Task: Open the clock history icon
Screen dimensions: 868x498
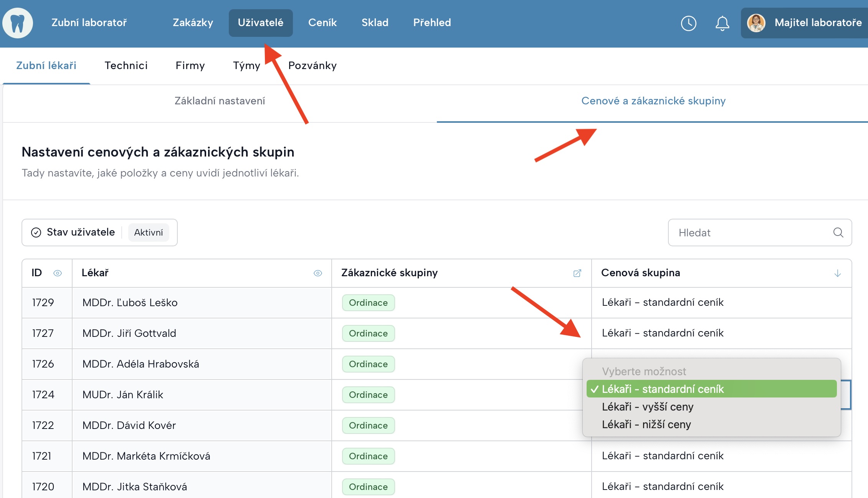Action: click(x=688, y=23)
